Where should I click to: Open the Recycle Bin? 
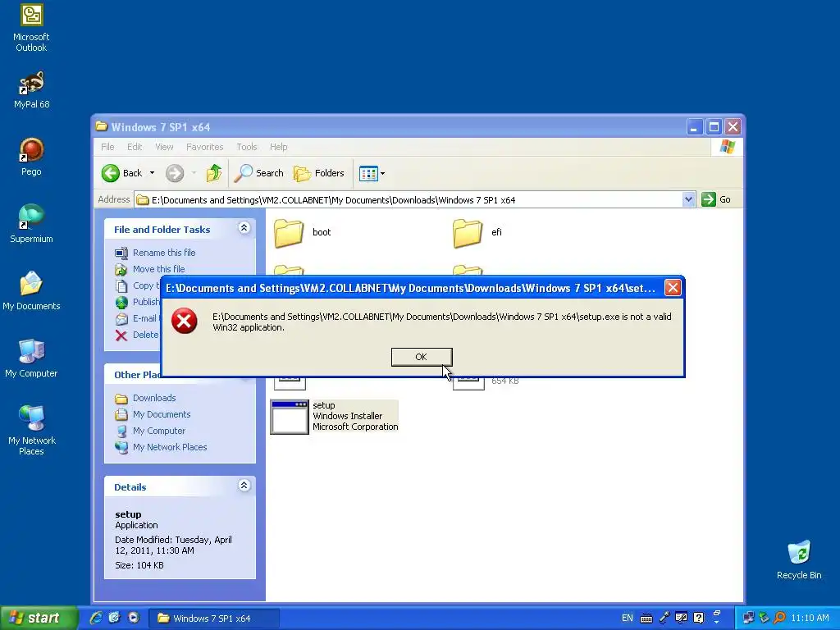click(x=799, y=559)
